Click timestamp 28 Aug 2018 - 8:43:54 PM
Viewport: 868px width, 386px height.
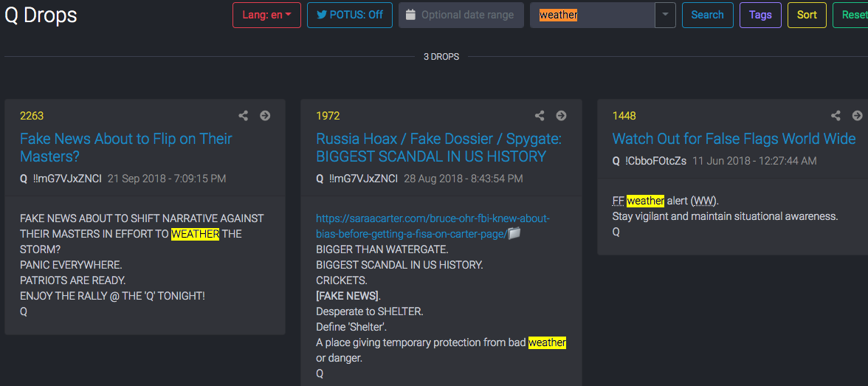[x=464, y=179]
